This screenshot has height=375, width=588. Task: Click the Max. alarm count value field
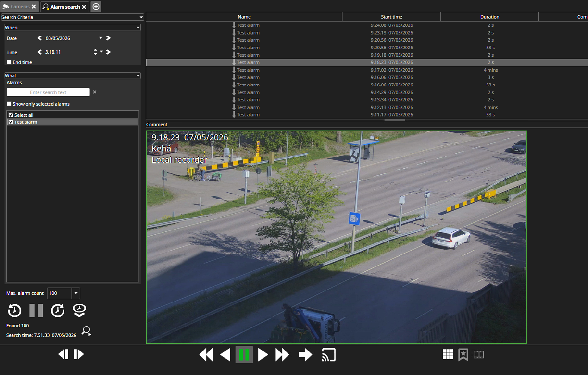59,293
